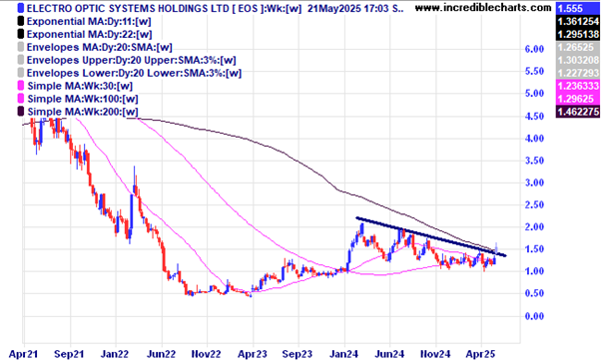Click the 4.00 price axis label
The width and height of the screenshot is (601, 364).
[x=534, y=139]
